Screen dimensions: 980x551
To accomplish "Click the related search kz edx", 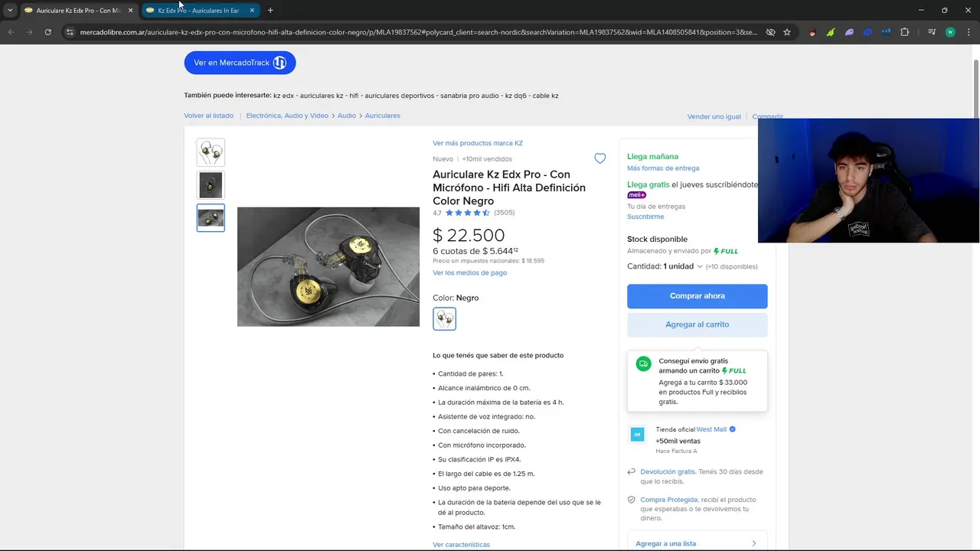I will (x=283, y=96).
